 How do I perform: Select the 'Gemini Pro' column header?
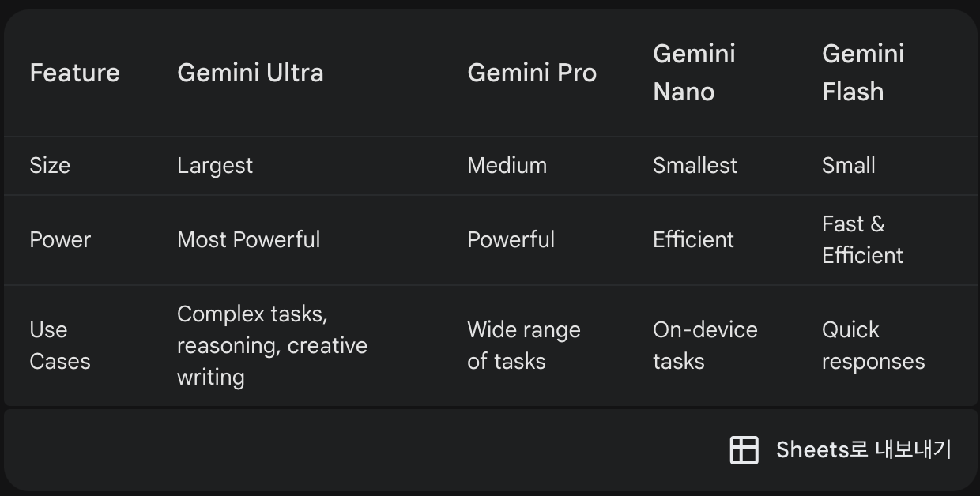click(x=532, y=73)
